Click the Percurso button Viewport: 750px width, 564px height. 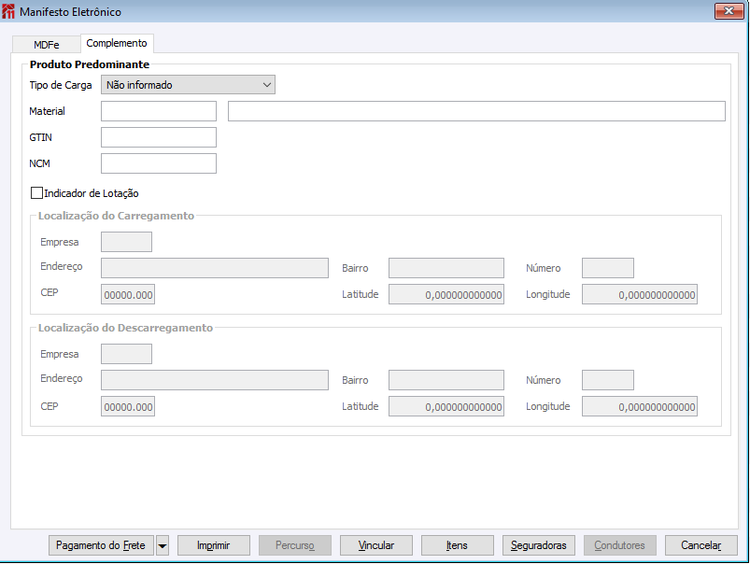[x=295, y=545]
